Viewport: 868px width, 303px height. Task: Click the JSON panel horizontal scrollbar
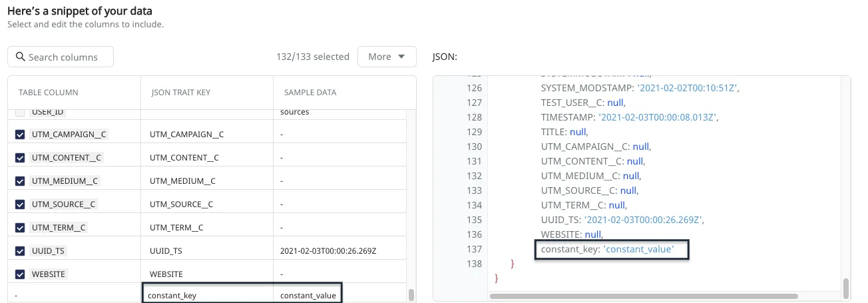click(x=644, y=296)
